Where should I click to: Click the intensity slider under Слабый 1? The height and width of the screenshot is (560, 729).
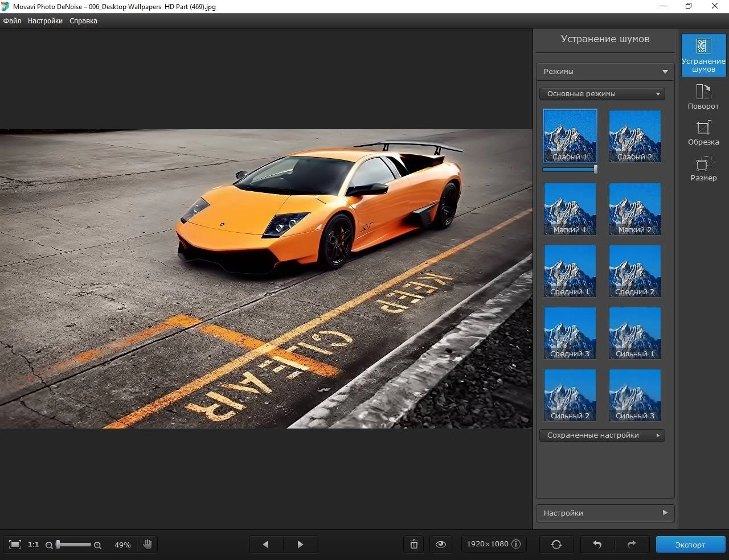570,169
